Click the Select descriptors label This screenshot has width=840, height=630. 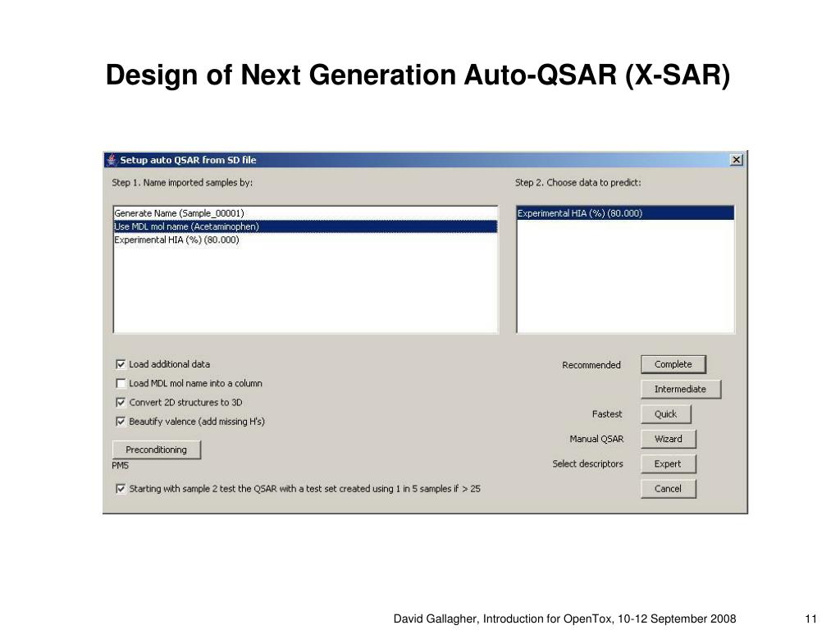(587, 464)
